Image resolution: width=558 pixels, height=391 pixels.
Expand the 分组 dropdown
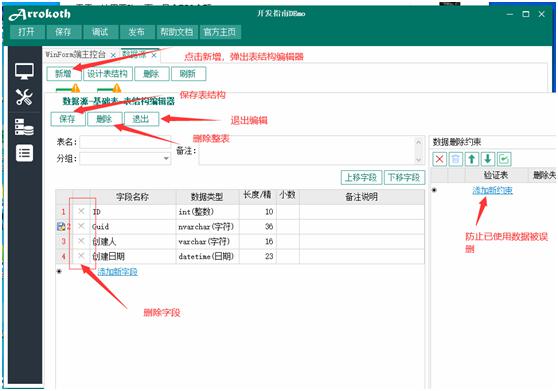click(166, 158)
